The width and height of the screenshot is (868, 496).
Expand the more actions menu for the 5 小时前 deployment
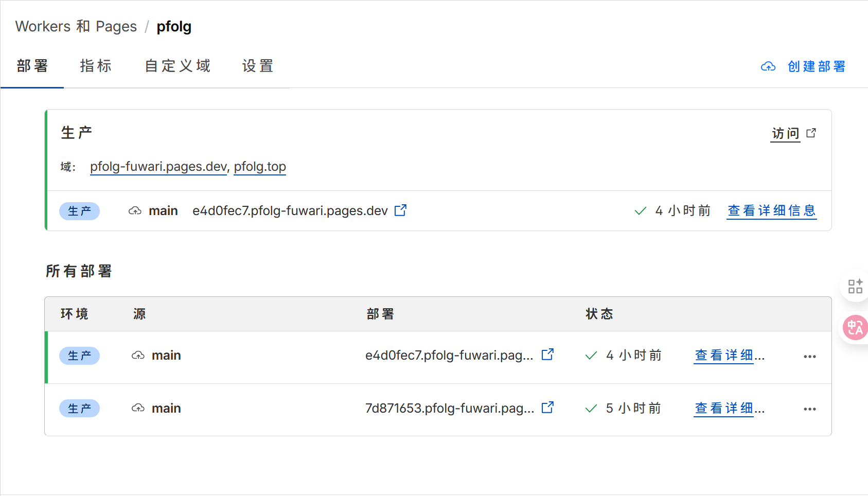coord(810,409)
